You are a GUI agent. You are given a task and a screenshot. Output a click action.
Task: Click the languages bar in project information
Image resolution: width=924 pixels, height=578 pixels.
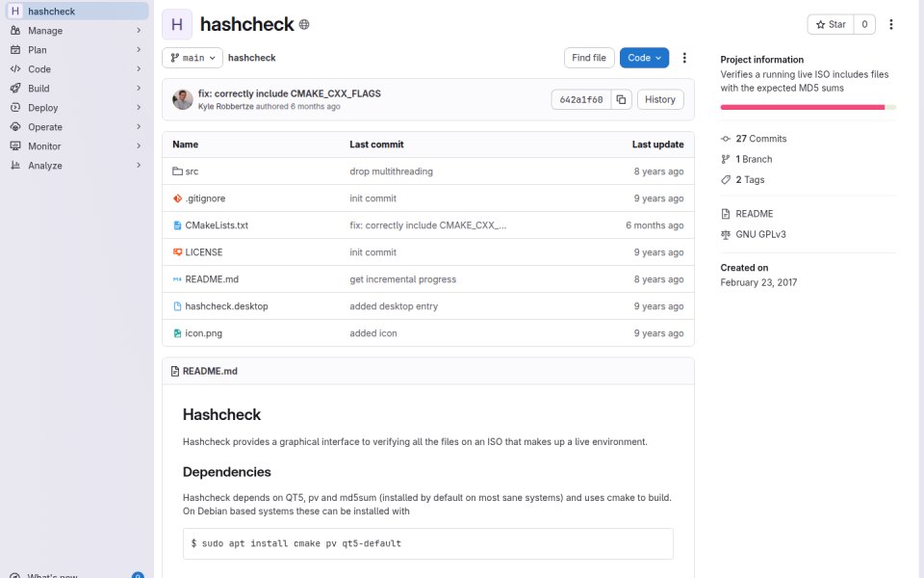(x=808, y=107)
